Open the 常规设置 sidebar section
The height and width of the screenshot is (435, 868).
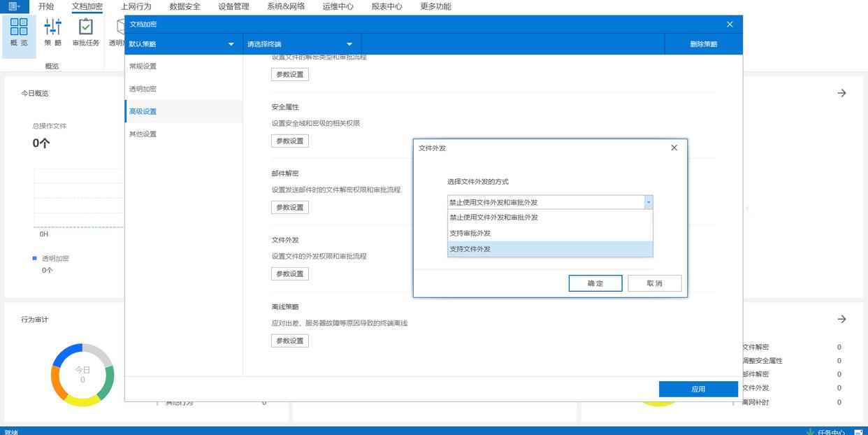[x=143, y=66]
